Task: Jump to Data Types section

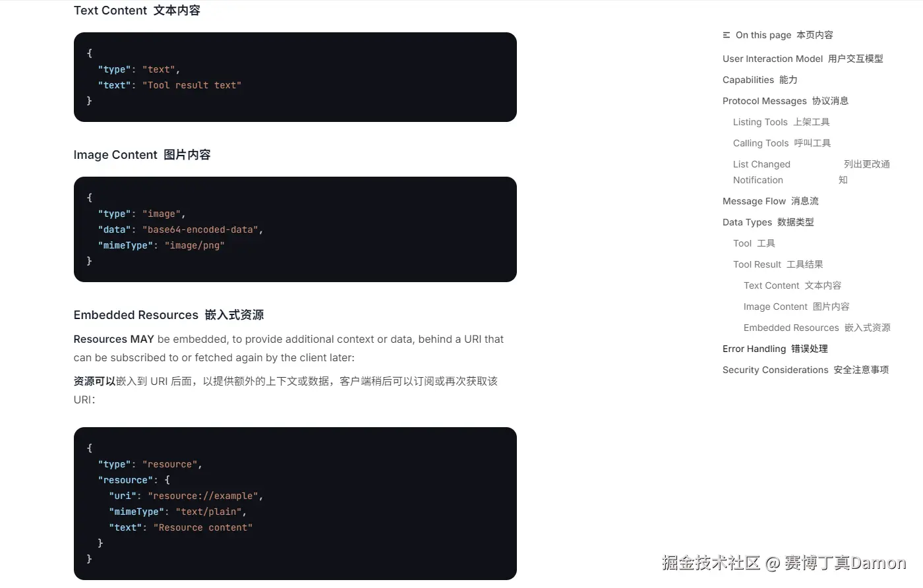Action: [x=768, y=222]
